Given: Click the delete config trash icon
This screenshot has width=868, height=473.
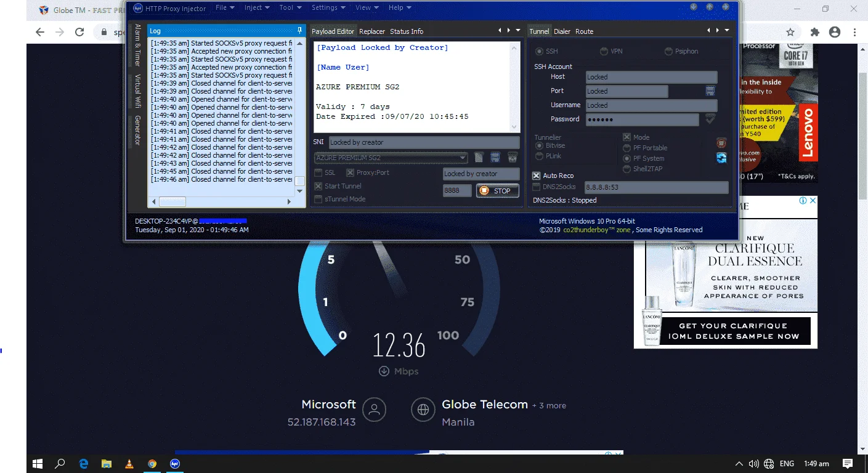Looking at the screenshot, I should pos(512,158).
